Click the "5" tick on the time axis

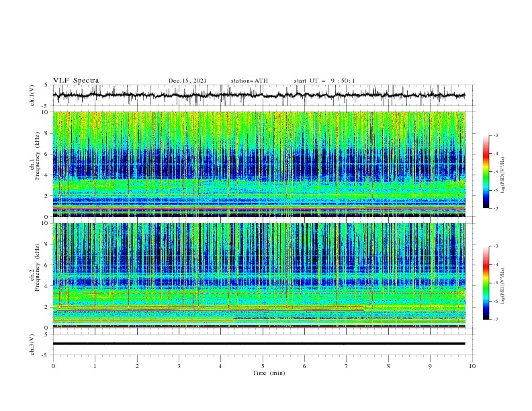[x=263, y=366]
